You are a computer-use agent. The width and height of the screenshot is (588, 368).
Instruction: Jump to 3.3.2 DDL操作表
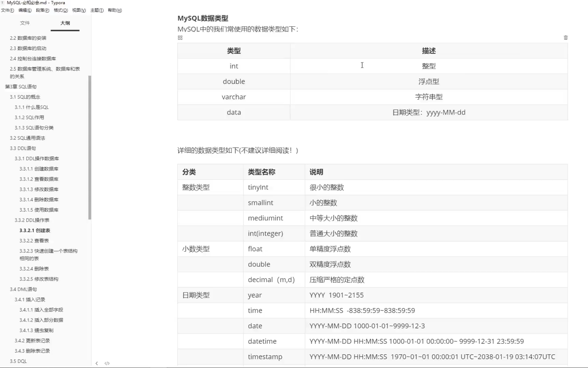point(32,220)
